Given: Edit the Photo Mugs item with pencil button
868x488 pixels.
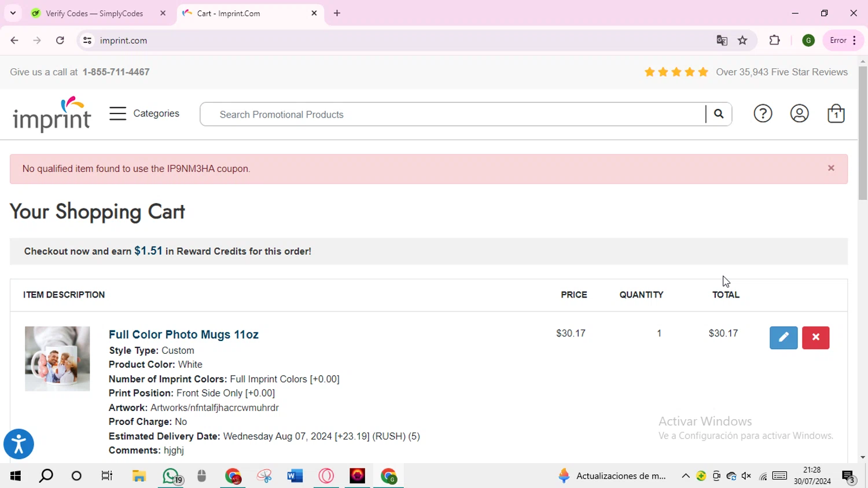Looking at the screenshot, I should [784, 338].
